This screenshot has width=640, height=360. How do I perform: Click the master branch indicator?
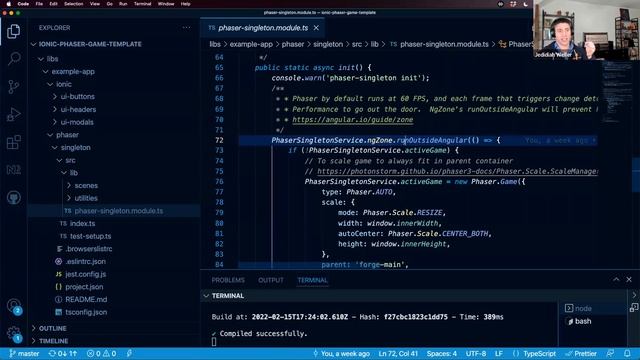[24, 353]
